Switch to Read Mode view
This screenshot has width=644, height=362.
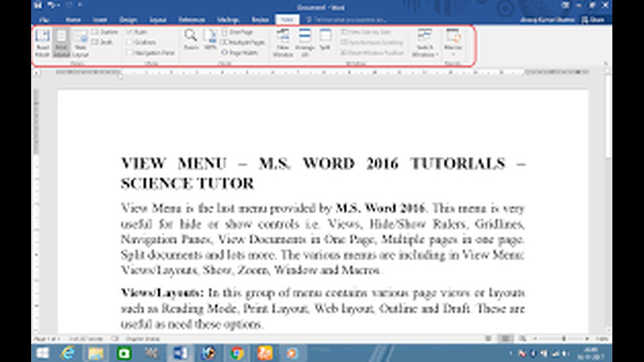click(x=42, y=42)
